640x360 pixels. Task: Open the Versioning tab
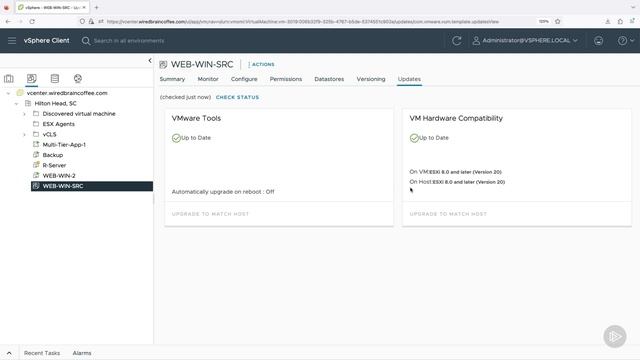(x=371, y=79)
